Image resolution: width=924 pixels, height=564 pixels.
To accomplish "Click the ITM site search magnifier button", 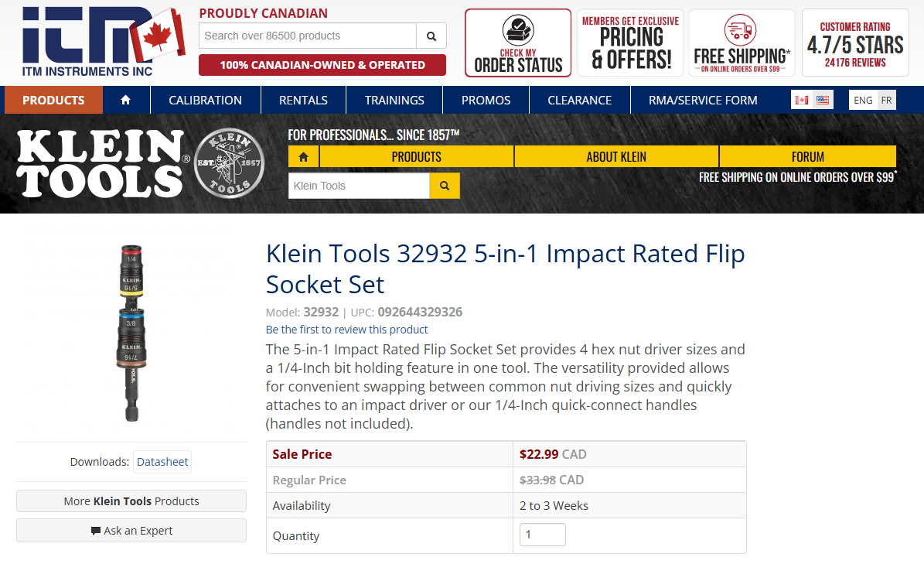I will click(x=431, y=36).
